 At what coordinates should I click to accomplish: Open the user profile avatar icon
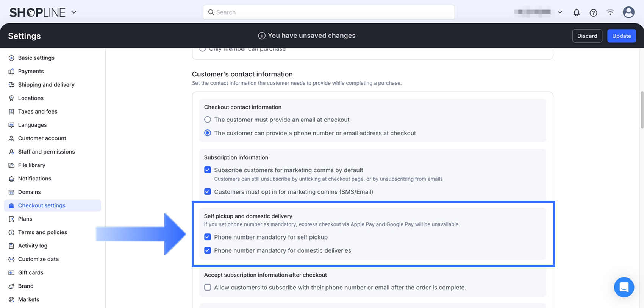628,12
